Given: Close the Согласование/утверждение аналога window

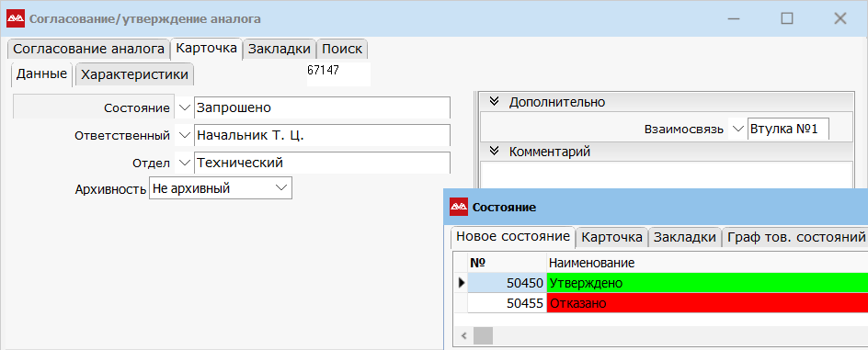Looking at the screenshot, I should tap(839, 18).
